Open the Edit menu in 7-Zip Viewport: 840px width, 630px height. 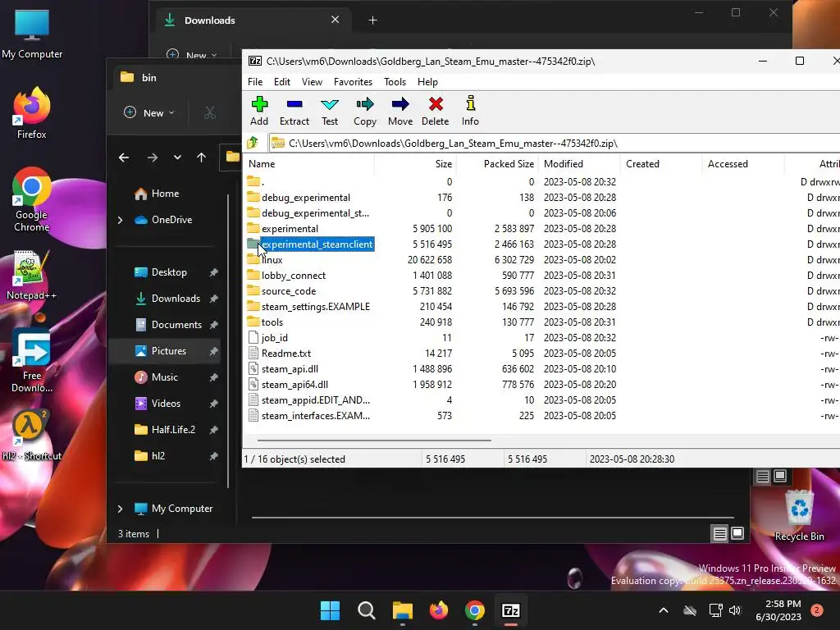click(x=282, y=82)
